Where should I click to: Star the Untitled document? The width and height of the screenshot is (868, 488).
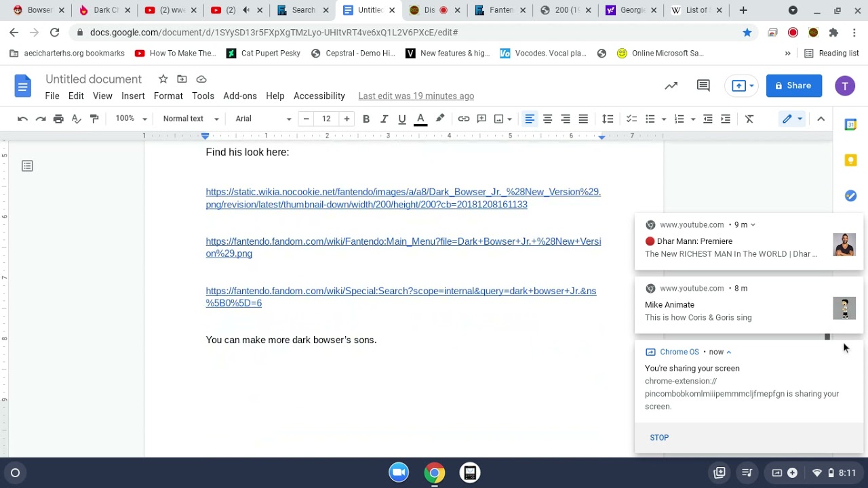tap(163, 79)
